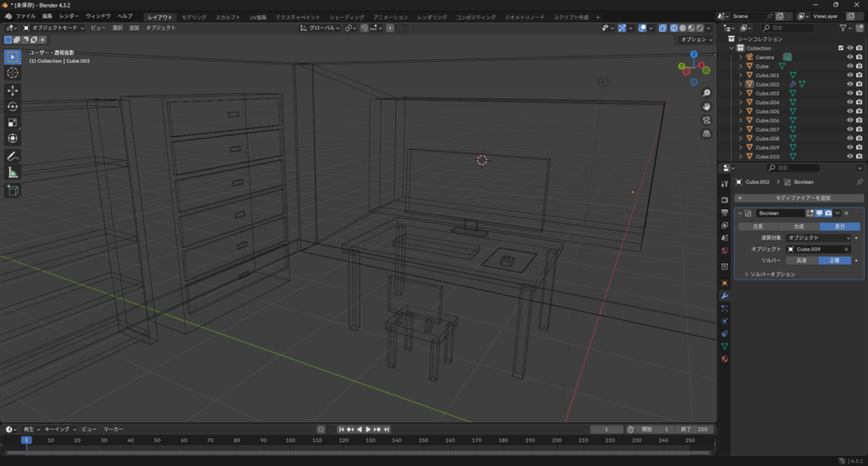Select the 交差 boolean operation button
This screenshot has height=466, width=868.
tap(758, 226)
